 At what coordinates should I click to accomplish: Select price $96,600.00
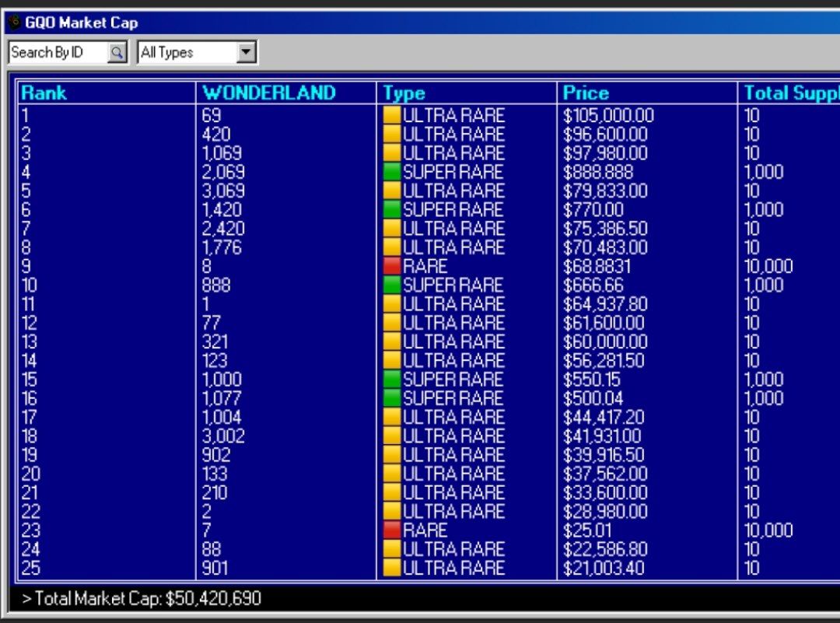[605, 135]
